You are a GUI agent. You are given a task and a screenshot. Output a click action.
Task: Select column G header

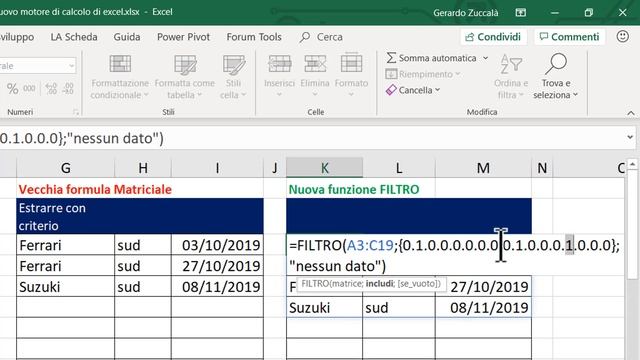click(65, 168)
